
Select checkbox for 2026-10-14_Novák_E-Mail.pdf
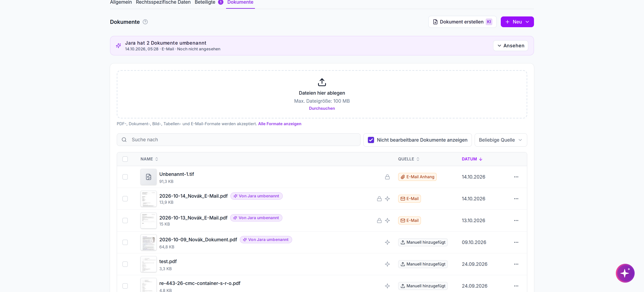tap(125, 199)
